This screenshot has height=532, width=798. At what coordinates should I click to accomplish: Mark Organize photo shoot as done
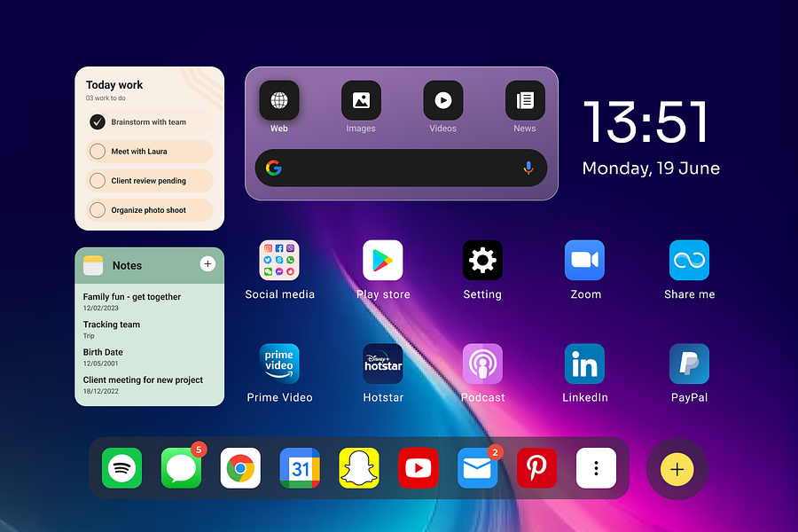(98, 210)
